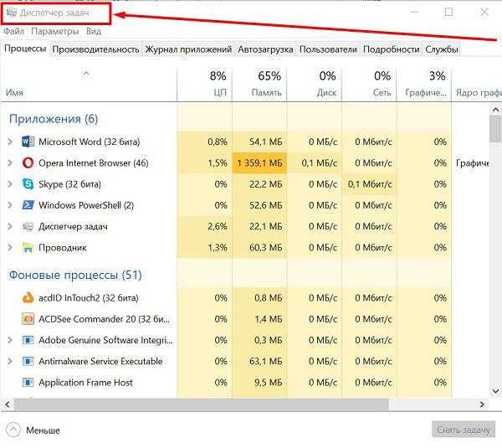Click the Microsoft Word app icon

(28, 142)
